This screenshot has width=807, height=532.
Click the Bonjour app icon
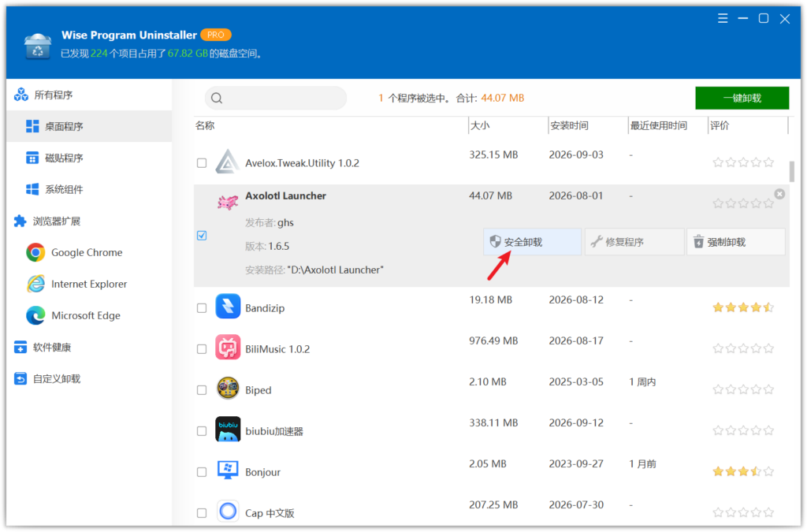tap(228, 471)
